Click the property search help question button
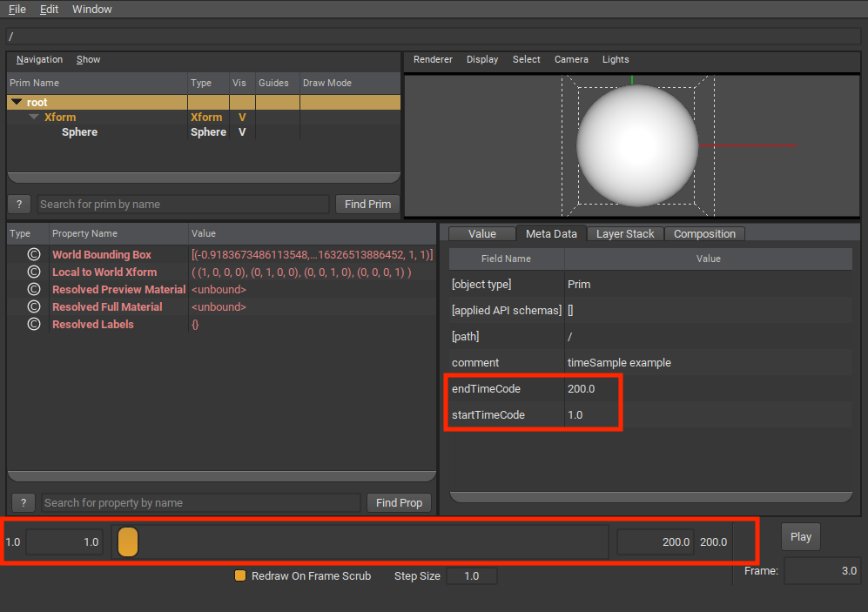Viewport: 868px width, 612px height. [x=24, y=503]
